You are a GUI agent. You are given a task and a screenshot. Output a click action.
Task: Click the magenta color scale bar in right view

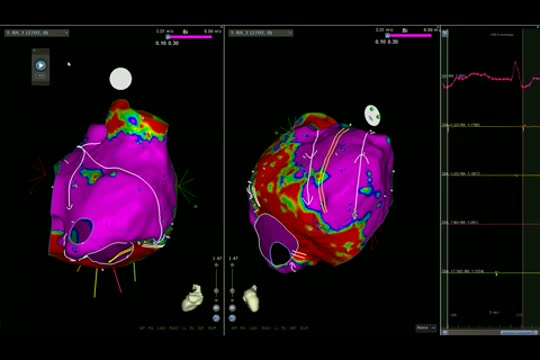pos(409,36)
